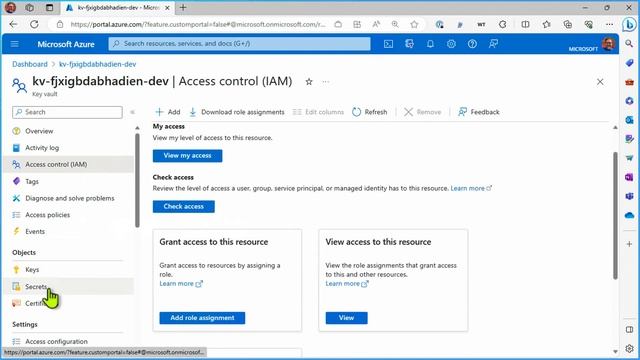Open portal settings gear
The height and width of the screenshot is (360, 640).
pyautogui.click(x=451, y=44)
